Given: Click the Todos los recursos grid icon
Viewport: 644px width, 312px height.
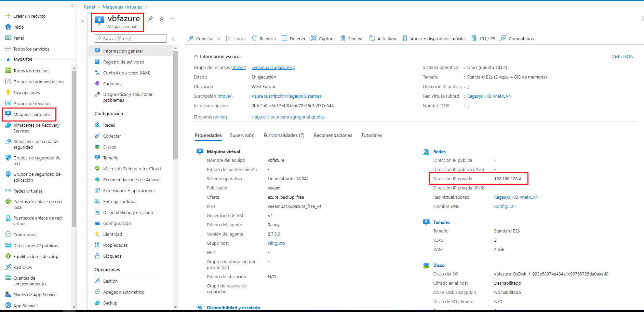Looking at the screenshot, I should (8, 70).
